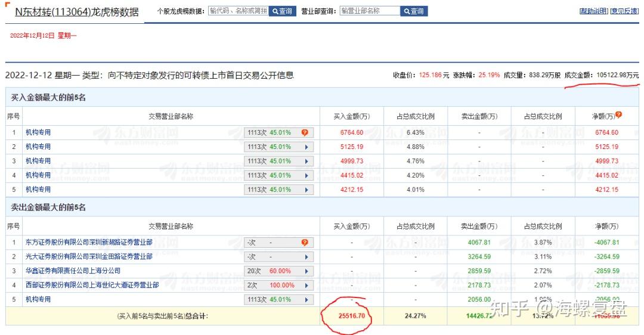Screen dimensions: 644x335
Task: Click the stock search 查询 button
Action: pos(283,11)
